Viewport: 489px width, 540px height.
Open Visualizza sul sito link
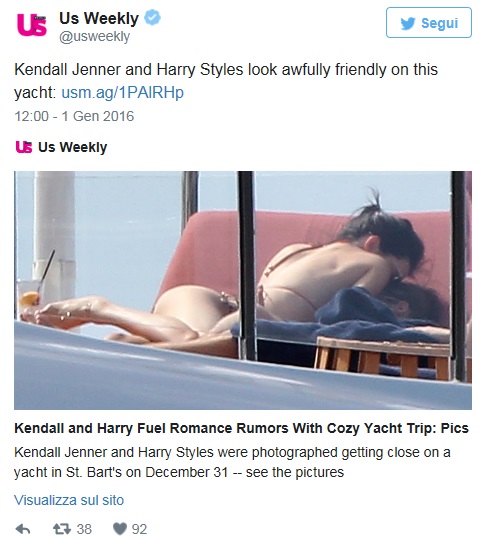[69, 500]
